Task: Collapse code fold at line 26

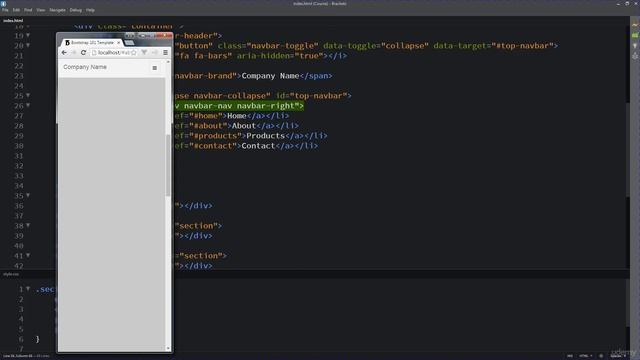Action: click(x=28, y=105)
